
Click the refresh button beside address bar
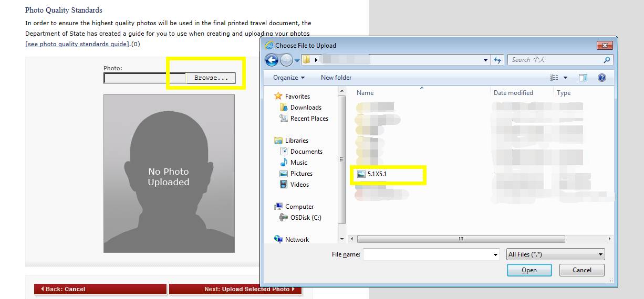498,60
